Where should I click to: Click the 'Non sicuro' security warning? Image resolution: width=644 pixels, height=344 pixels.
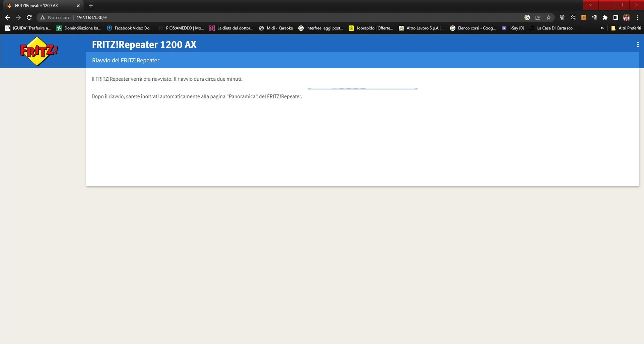coord(55,17)
